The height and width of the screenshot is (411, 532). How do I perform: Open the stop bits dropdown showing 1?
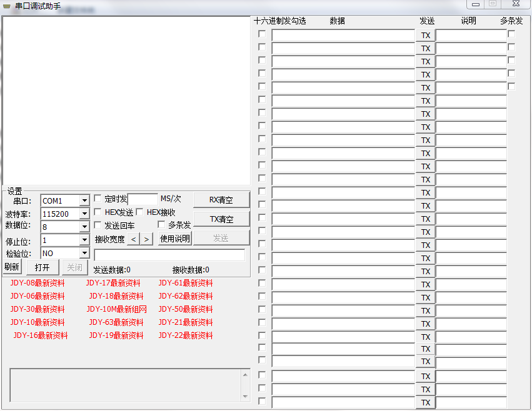(84, 239)
